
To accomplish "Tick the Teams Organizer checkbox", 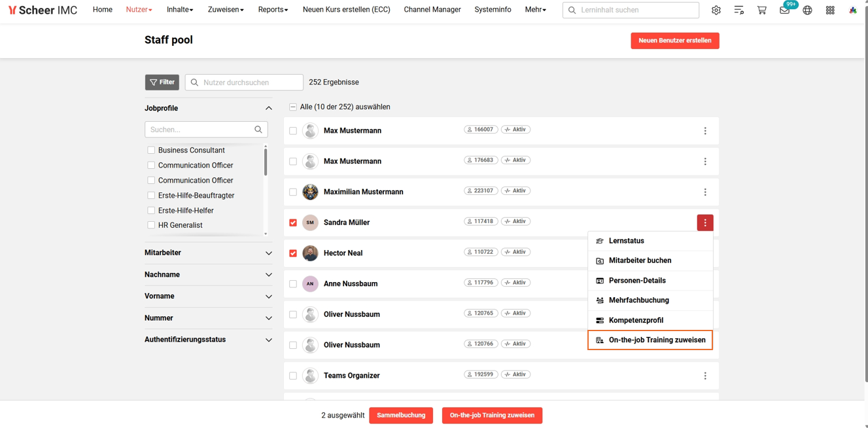I will point(293,376).
